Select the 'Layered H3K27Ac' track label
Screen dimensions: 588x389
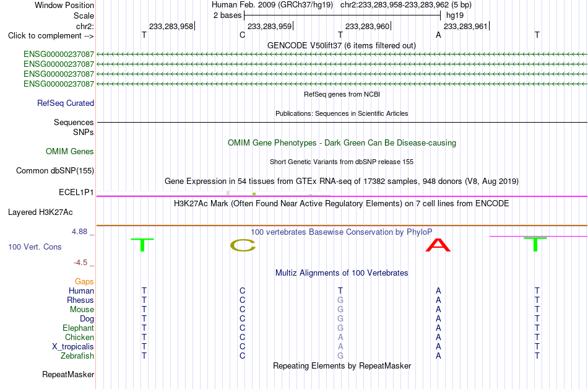click(x=40, y=212)
